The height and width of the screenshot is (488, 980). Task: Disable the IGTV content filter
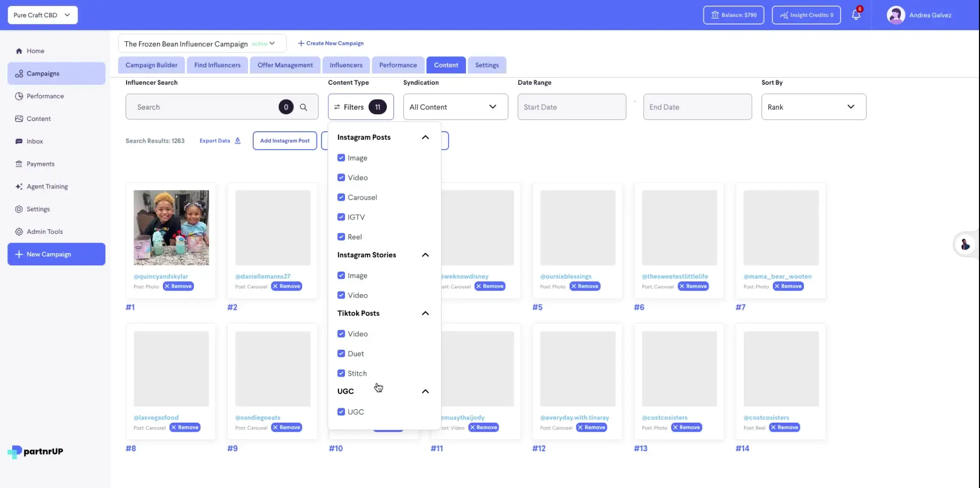tap(341, 216)
